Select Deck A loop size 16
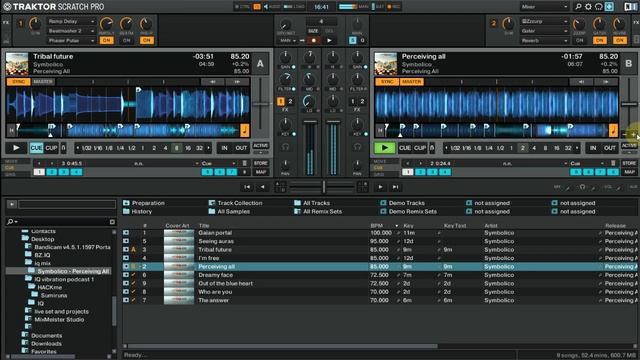The image size is (640, 360). 188,148
